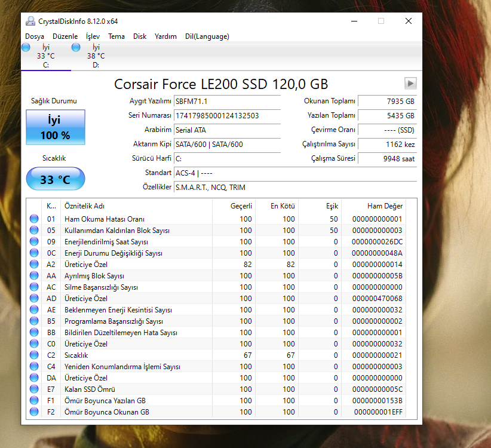Click status orb for Kullanımdan Kaldırılan Blok Sayısı

click(34, 231)
